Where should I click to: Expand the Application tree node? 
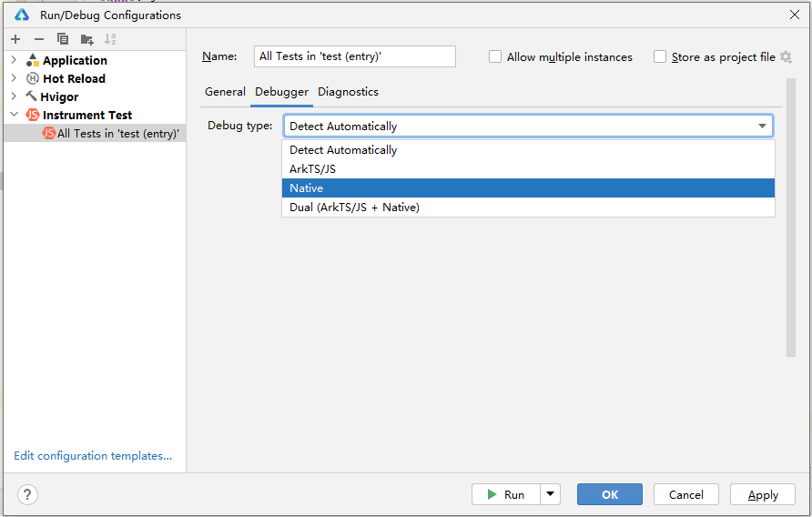[x=14, y=61]
